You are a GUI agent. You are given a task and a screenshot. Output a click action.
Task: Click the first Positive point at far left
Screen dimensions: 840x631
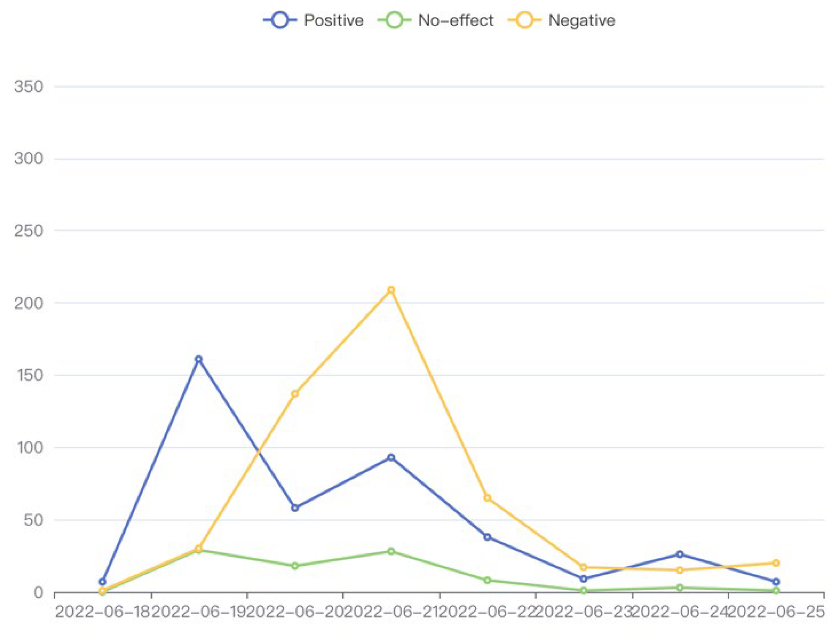(102, 581)
